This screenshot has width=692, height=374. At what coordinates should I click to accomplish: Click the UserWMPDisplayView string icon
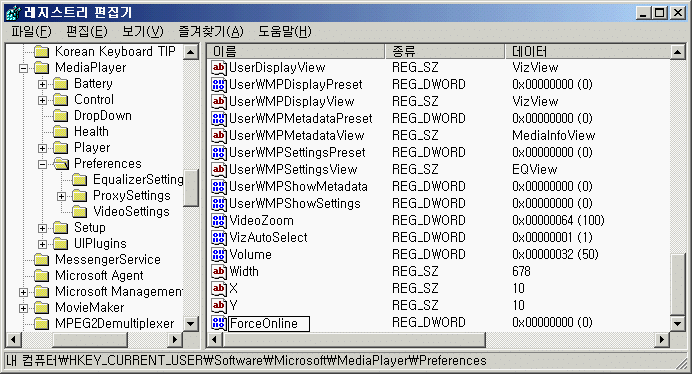(x=219, y=102)
